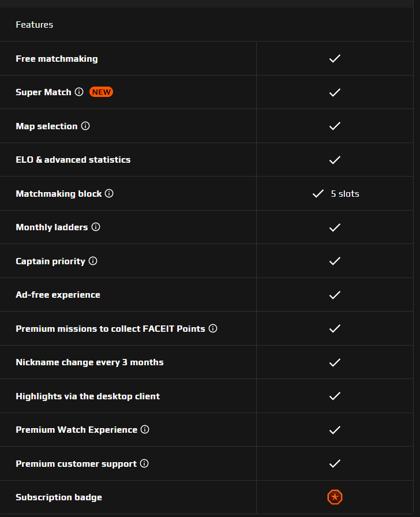Click the checkmark for Free matchmaking
420x517 pixels.
[335, 58]
